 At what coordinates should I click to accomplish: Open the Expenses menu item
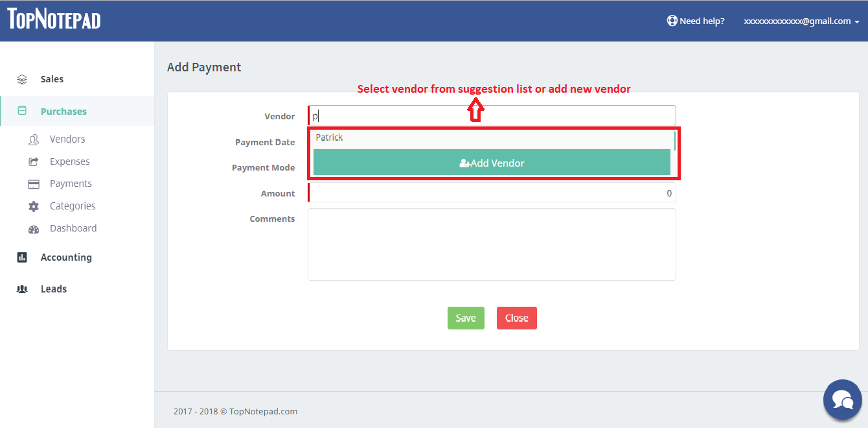coord(70,161)
